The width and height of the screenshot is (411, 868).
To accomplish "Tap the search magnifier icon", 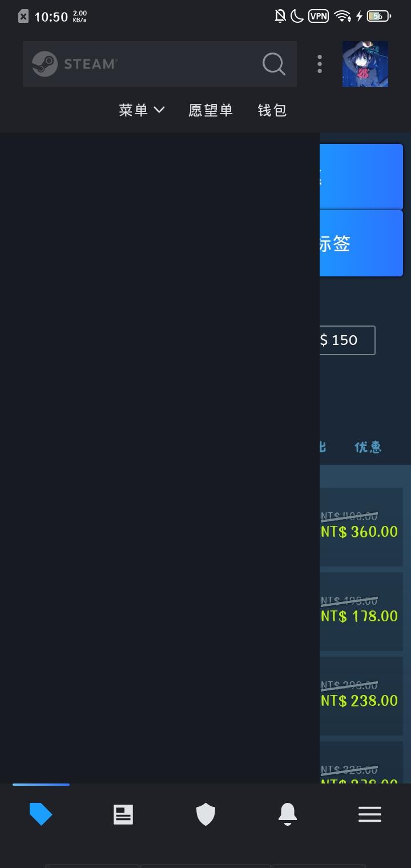I will tap(274, 64).
